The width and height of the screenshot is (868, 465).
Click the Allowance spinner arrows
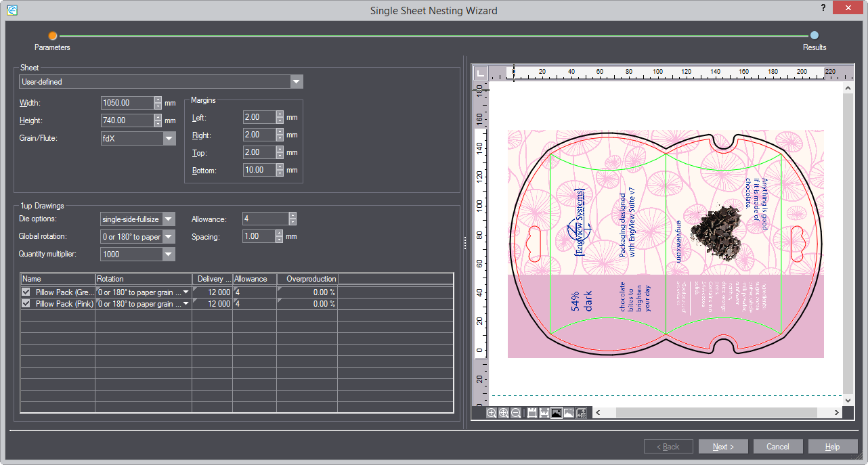point(292,219)
